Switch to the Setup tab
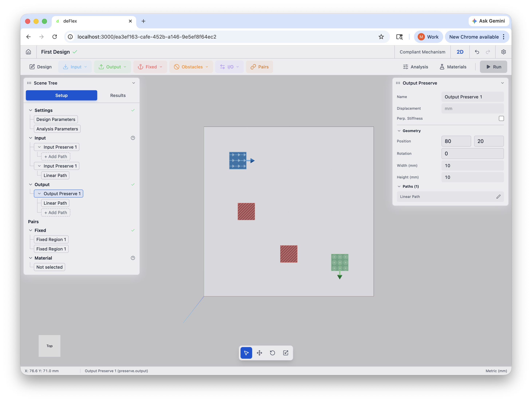Screen dimensions: 532x402 click(61, 95)
